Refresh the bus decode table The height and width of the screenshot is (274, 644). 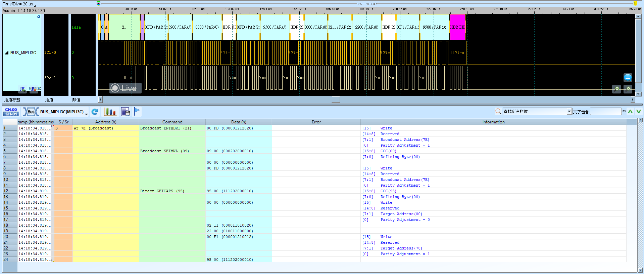tap(95, 112)
